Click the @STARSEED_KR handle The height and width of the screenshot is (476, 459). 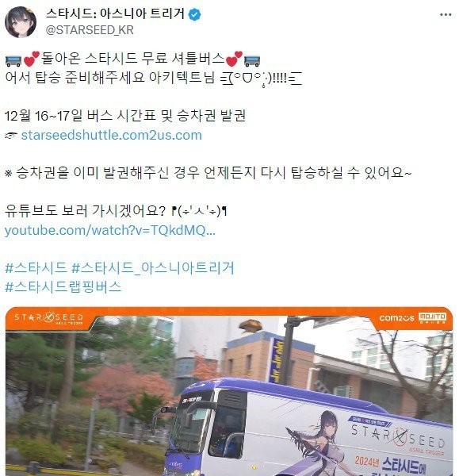tap(90, 30)
